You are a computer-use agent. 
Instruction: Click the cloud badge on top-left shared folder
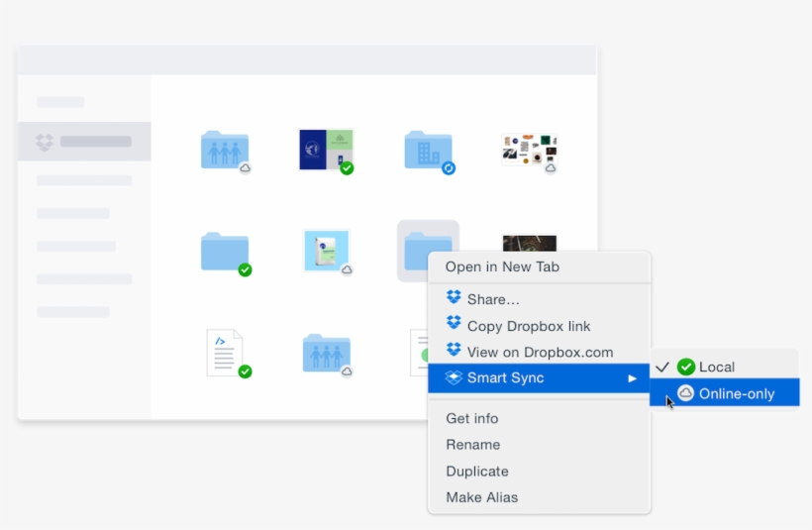245,167
